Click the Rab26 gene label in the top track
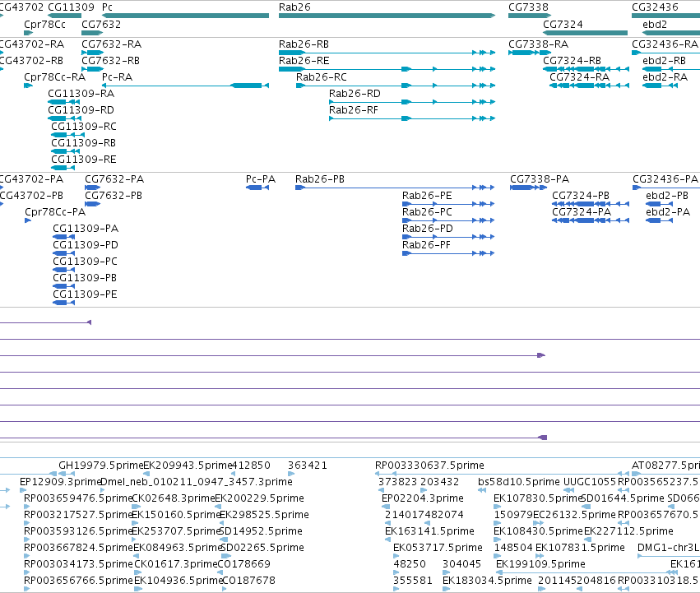This screenshot has width=700, height=593. (x=294, y=7)
